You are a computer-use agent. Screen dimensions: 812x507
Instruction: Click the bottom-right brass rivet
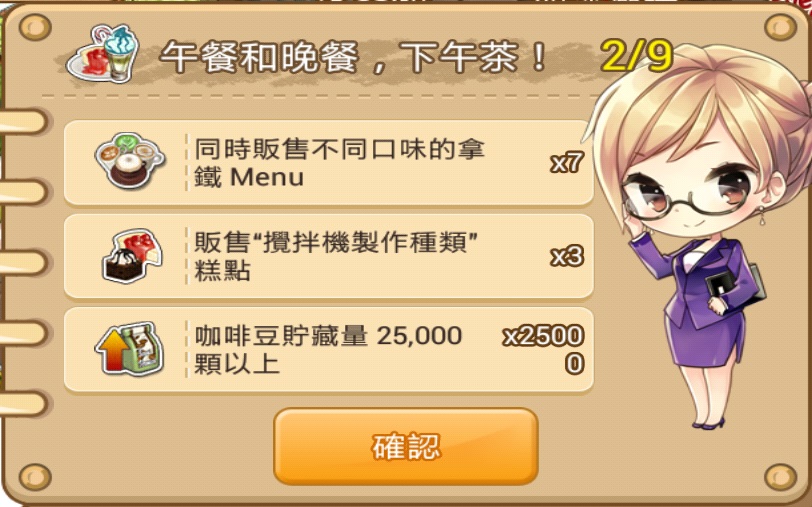coord(780,476)
